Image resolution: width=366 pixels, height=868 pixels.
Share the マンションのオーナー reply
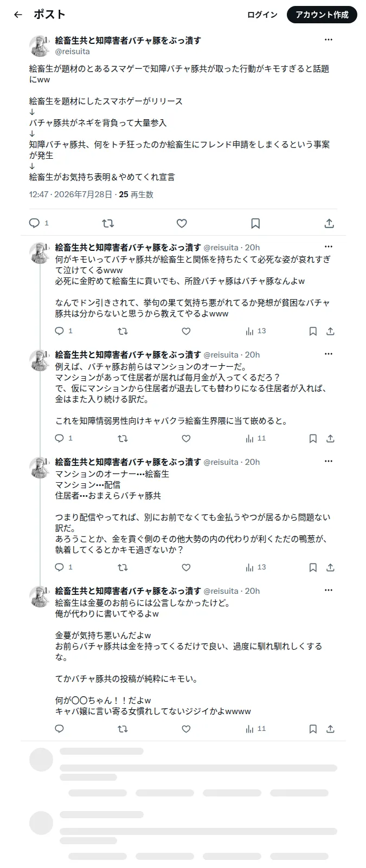coord(330,567)
